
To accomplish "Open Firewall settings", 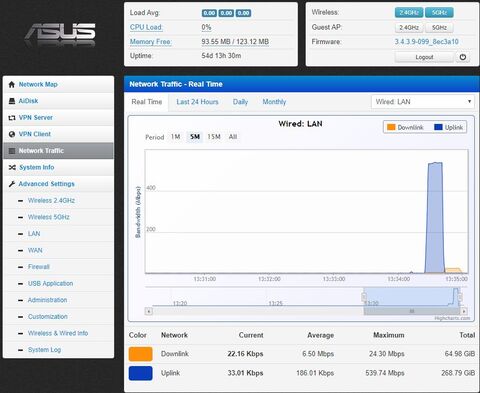I will tap(39, 267).
